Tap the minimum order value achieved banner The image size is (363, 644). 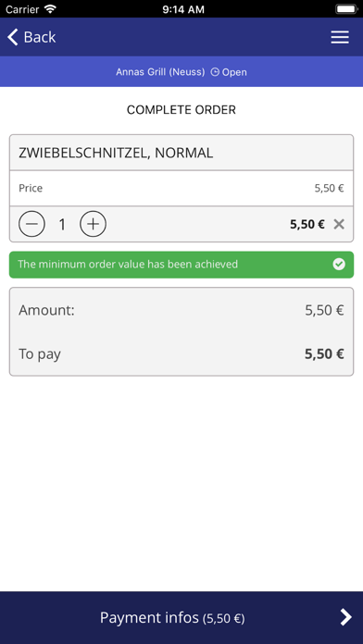[181, 265]
